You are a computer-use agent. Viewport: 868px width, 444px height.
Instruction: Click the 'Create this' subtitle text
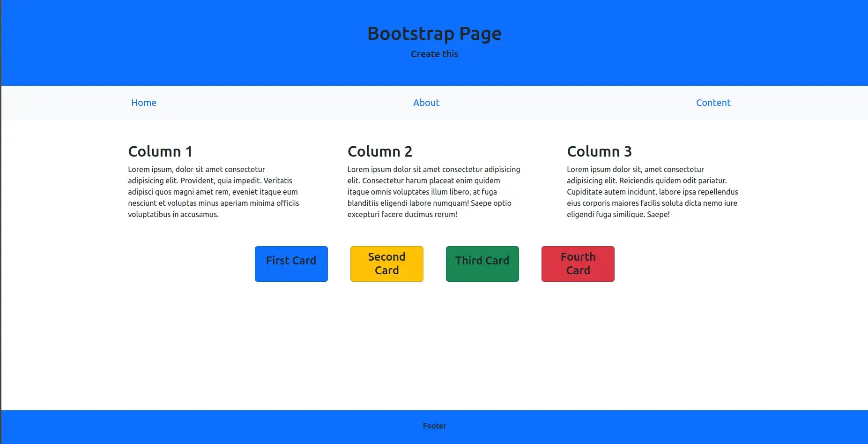434,54
